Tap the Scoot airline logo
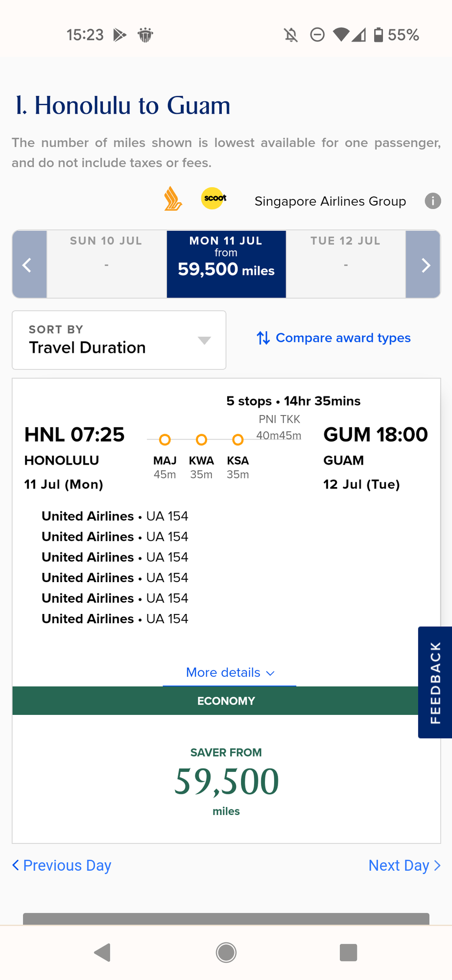The width and height of the screenshot is (452, 980). tap(214, 198)
